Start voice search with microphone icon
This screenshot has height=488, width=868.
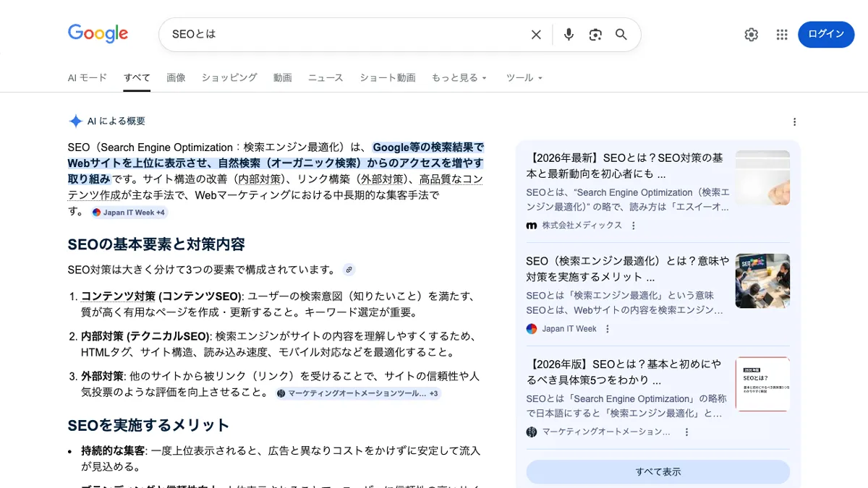(569, 35)
